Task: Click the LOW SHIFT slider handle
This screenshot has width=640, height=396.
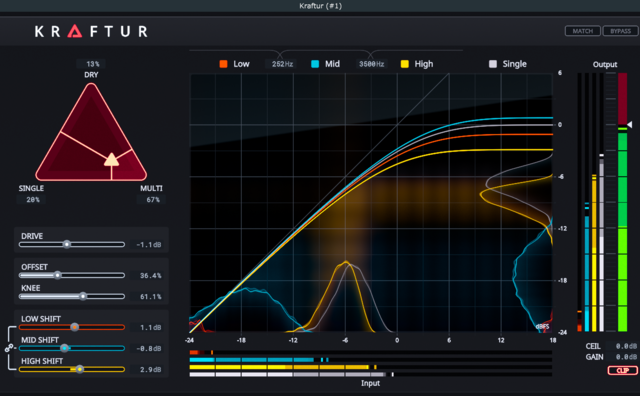Action: [74, 327]
